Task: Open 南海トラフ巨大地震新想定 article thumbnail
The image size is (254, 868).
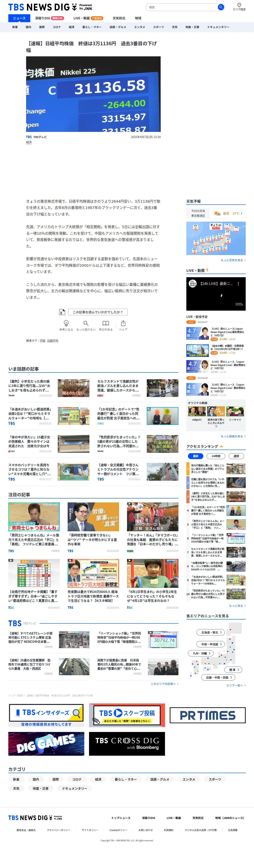Action: [93, 574]
